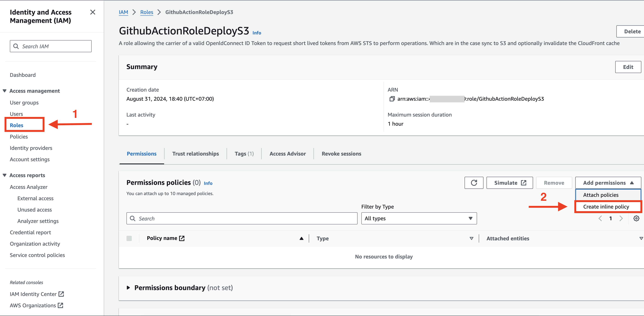644x316 pixels.
Task: Open table preferences gear icon
Action: pos(636,219)
